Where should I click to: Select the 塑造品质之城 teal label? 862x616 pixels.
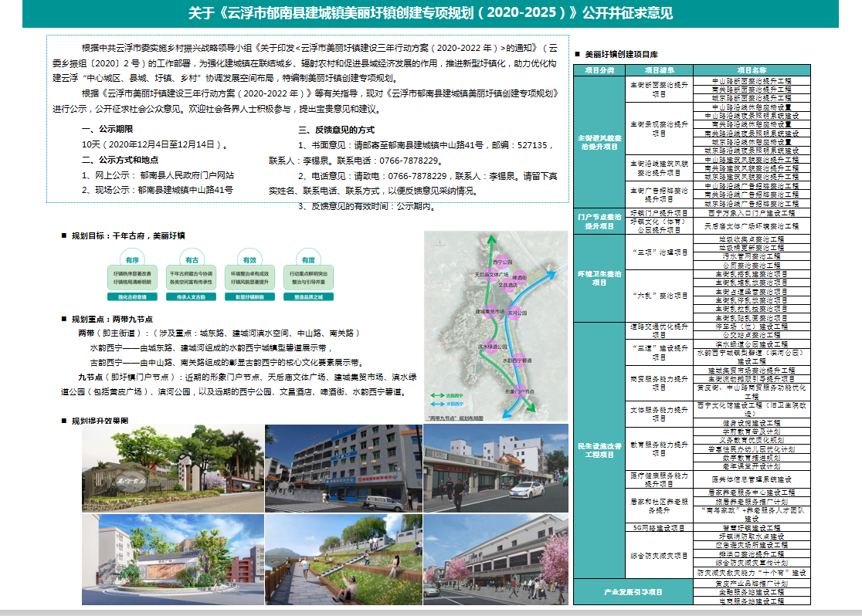(308, 296)
